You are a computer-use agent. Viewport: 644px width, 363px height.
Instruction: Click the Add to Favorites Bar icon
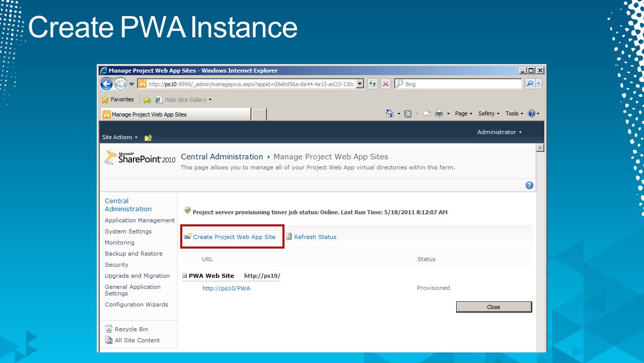pyautogui.click(x=147, y=100)
